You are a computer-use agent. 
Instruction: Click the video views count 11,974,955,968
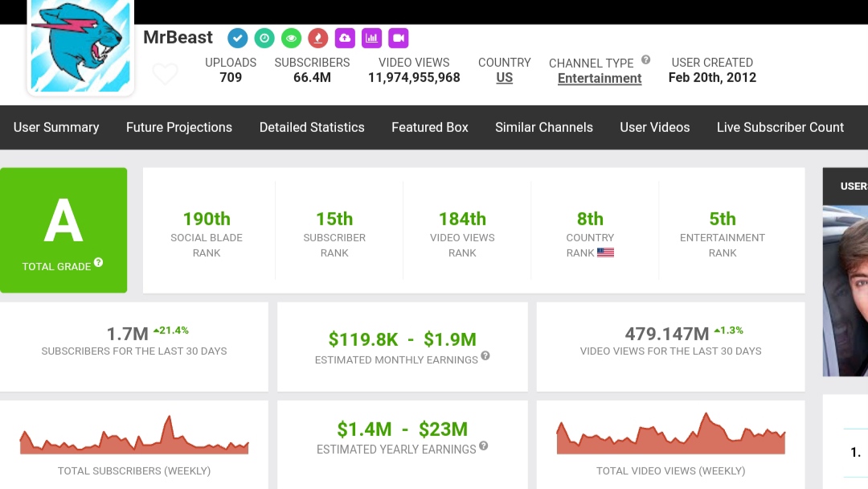[414, 77]
